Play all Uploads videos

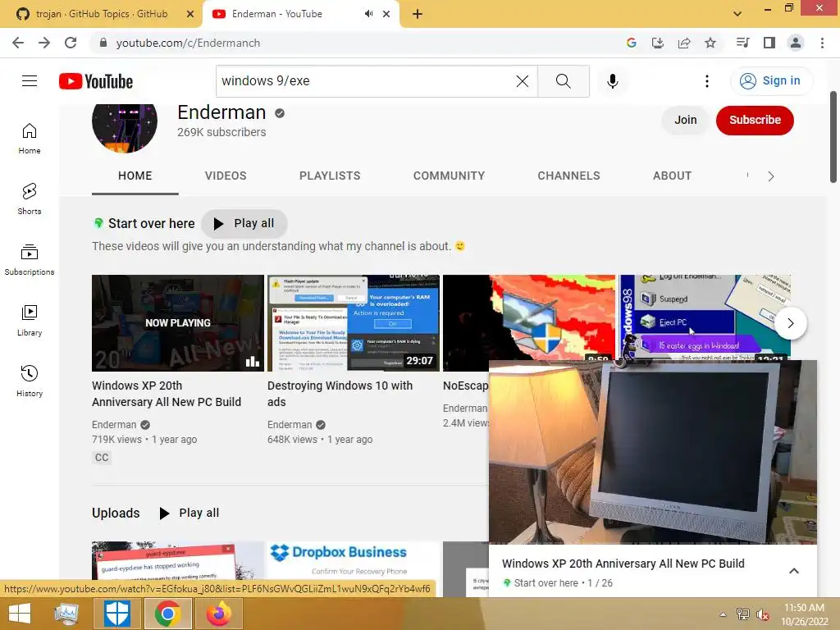coord(189,513)
